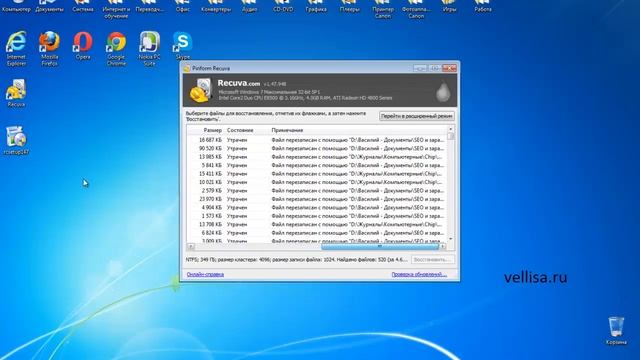Open the Компьютер desktop icon
This screenshot has height=360, width=640.
(16, 6)
